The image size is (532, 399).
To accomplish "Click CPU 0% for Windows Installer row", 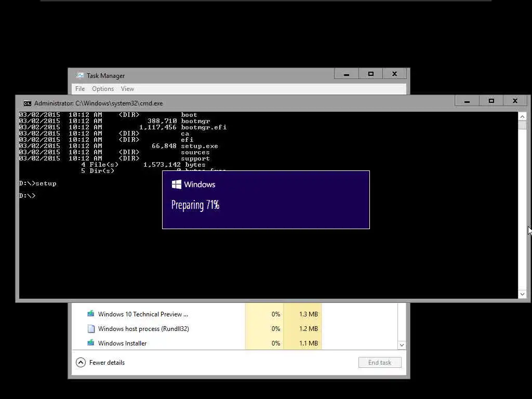I will coord(276,343).
